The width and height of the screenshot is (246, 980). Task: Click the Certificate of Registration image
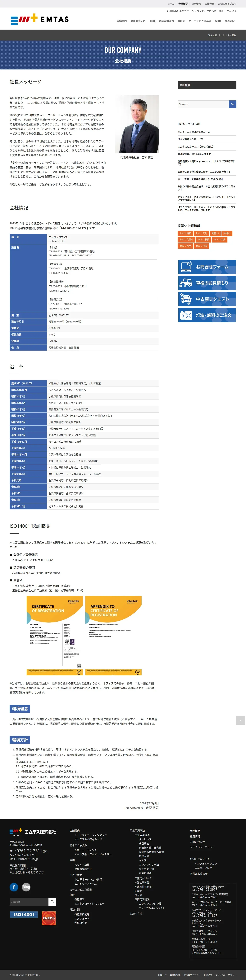pos(55,635)
